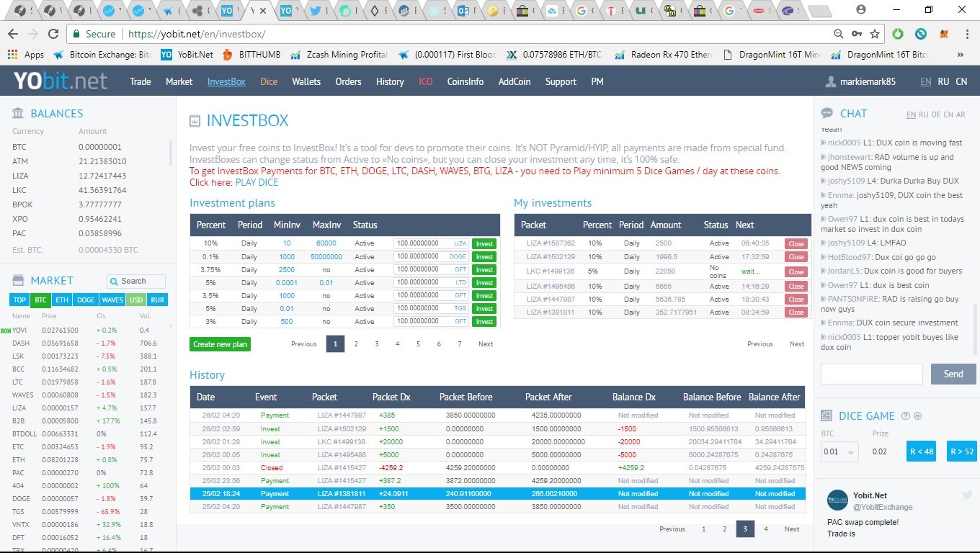980x553 pixels.
Task: Click the R < 48 dice button
Action: tap(921, 451)
